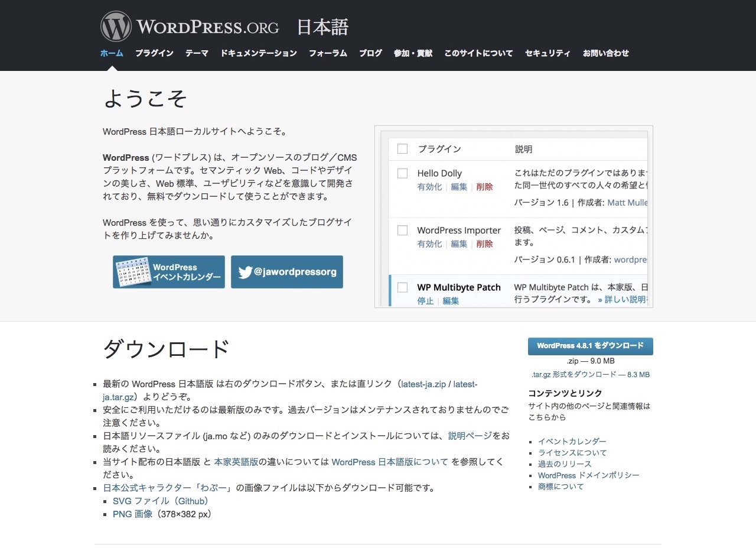Screen dimensions: 756x548
Task: Click the コンテンツとリンク heading
Action: point(565,393)
